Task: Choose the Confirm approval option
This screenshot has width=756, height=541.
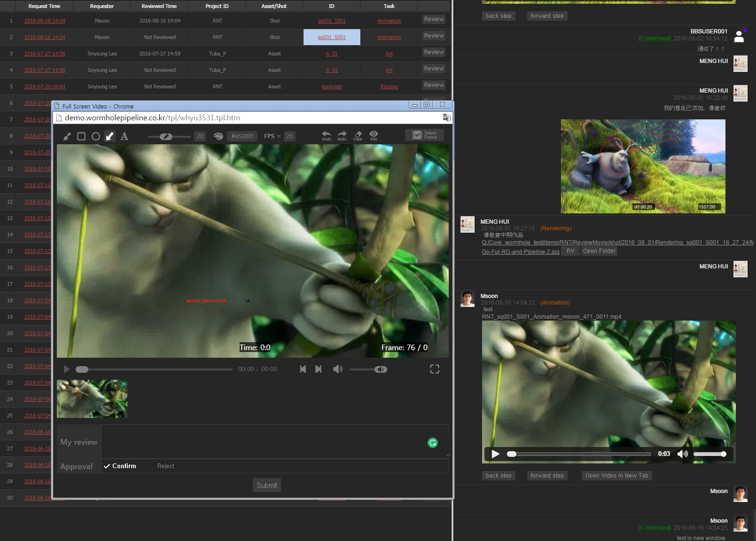Action: (120, 466)
